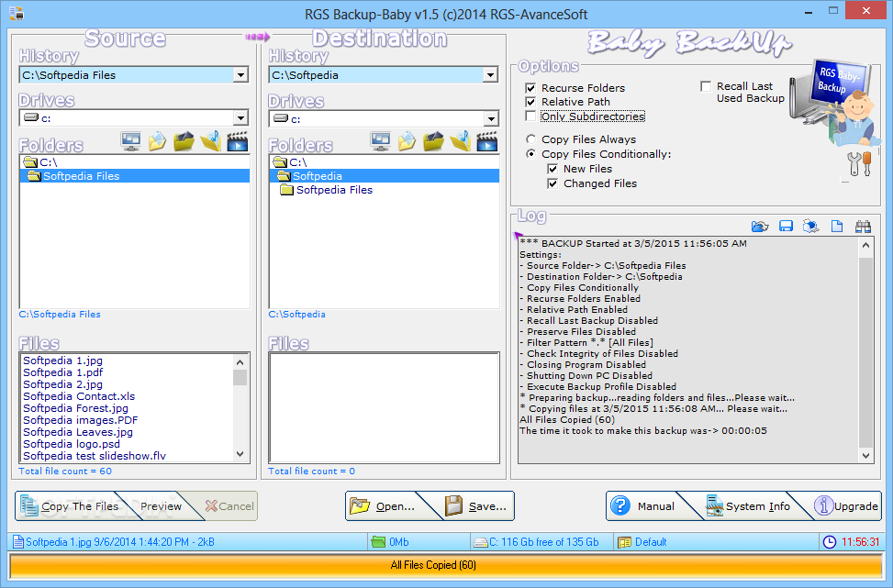Open the Source Drives dropdown
The width and height of the screenshot is (893, 588).
pos(240,117)
